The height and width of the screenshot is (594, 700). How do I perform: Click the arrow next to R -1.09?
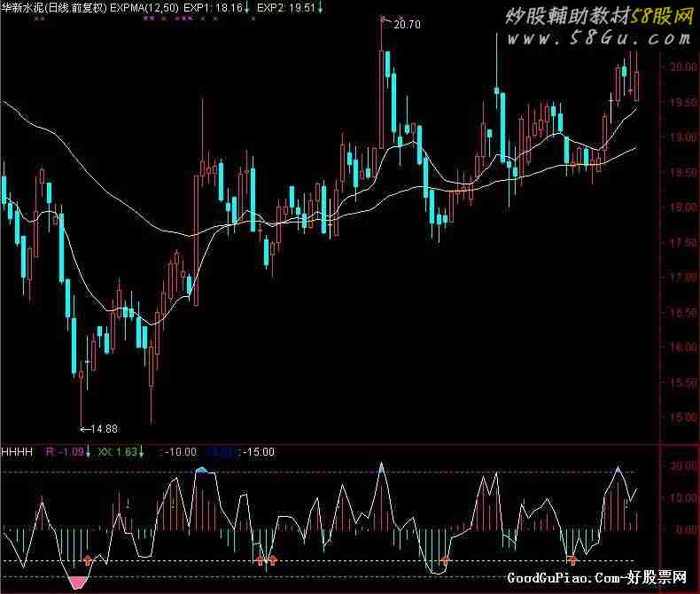pos(89,452)
